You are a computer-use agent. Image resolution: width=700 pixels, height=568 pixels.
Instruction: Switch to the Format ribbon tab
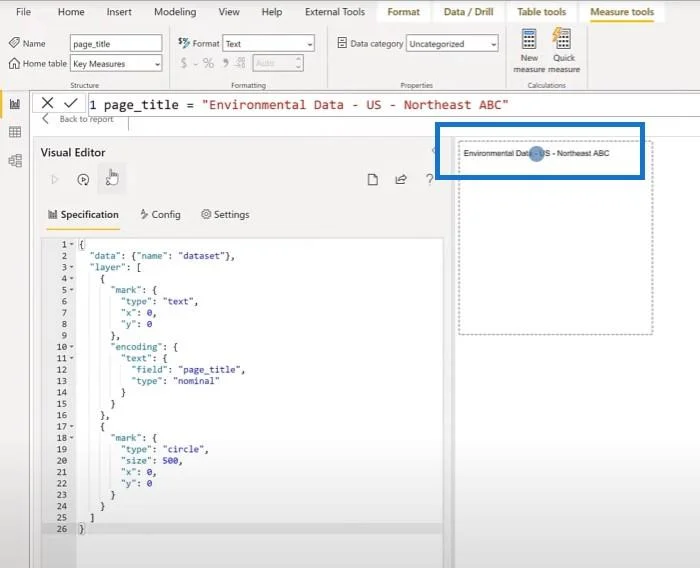pos(404,12)
